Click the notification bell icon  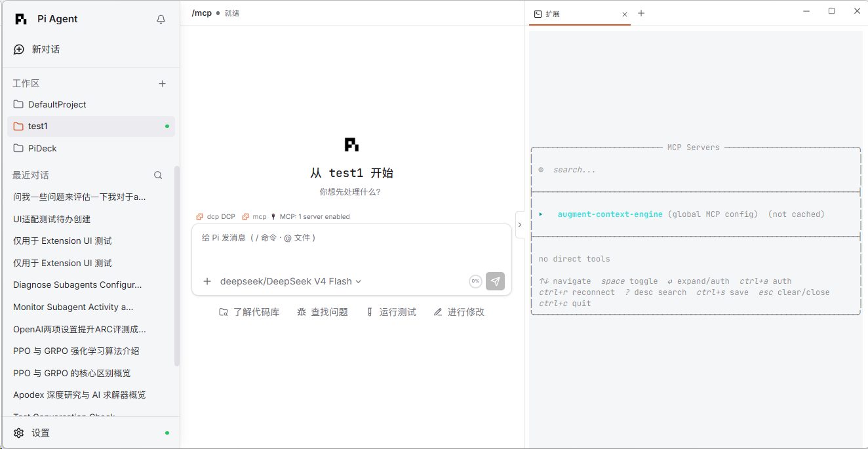coord(161,20)
